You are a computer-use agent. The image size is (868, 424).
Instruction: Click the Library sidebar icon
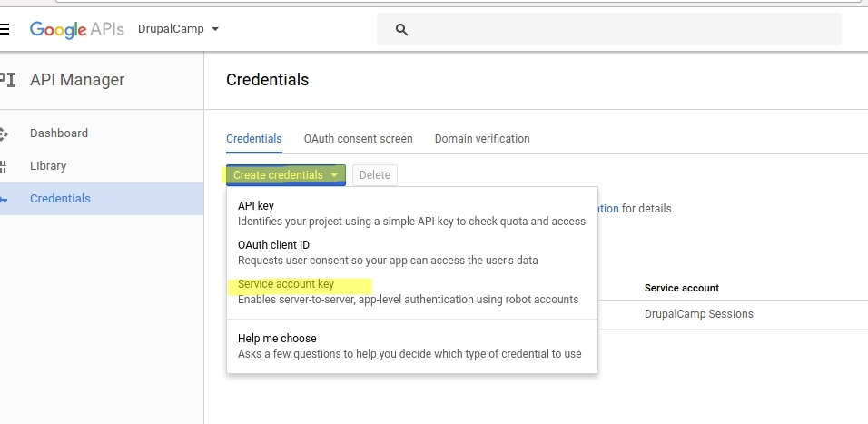(x=4, y=166)
